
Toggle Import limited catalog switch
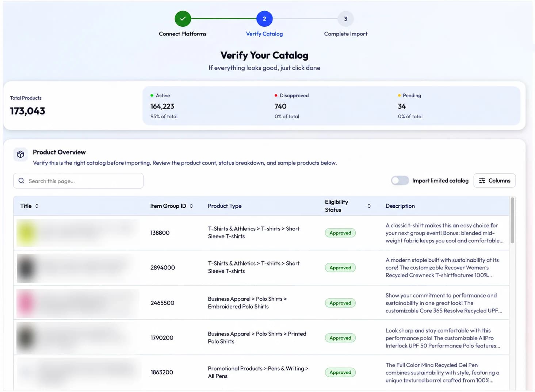pyautogui.click(x=400, y=181)
